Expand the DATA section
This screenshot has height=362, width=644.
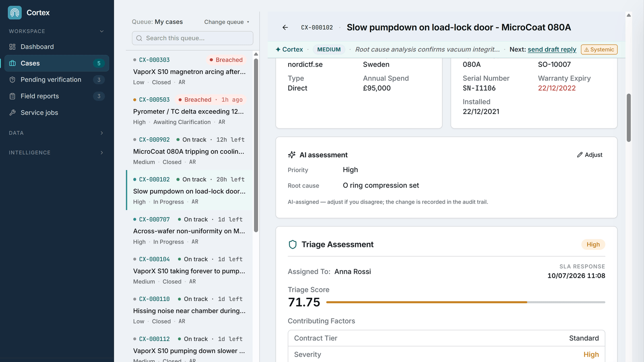pos(56,133)
